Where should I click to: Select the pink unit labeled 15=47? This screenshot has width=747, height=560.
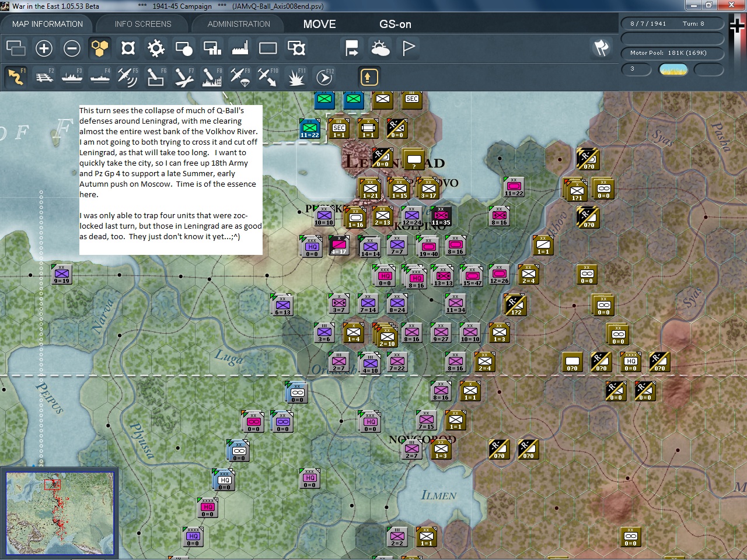(473, 276)
